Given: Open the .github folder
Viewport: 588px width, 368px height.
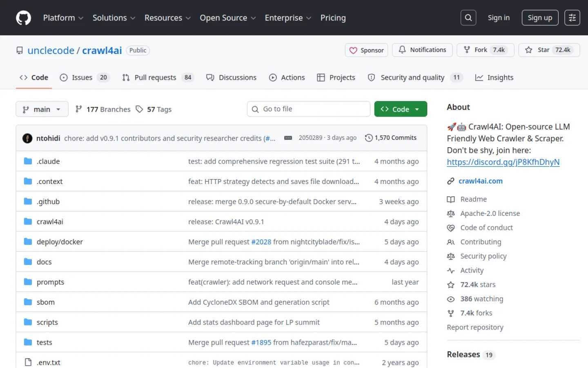Looking at the screenshot, I should [48, 202].
